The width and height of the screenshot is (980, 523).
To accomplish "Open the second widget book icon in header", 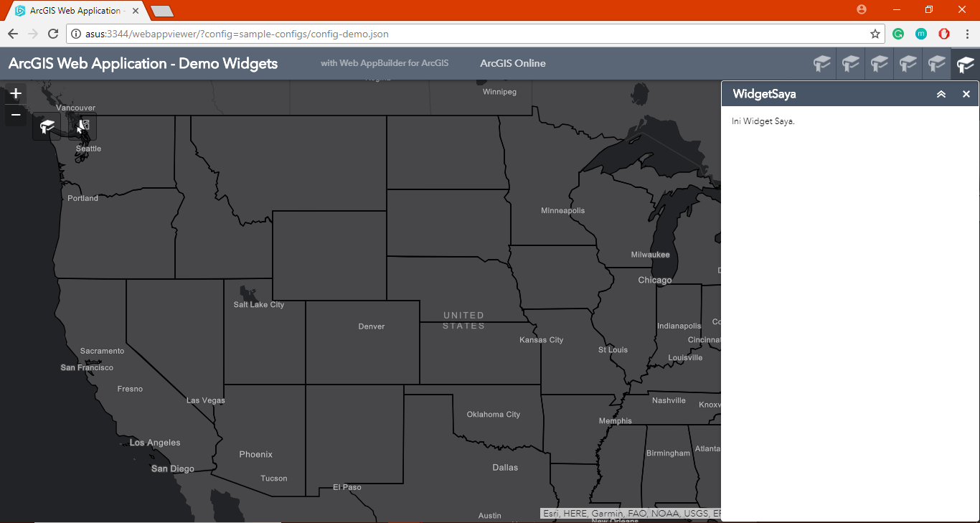I will (x=851, y=63).
